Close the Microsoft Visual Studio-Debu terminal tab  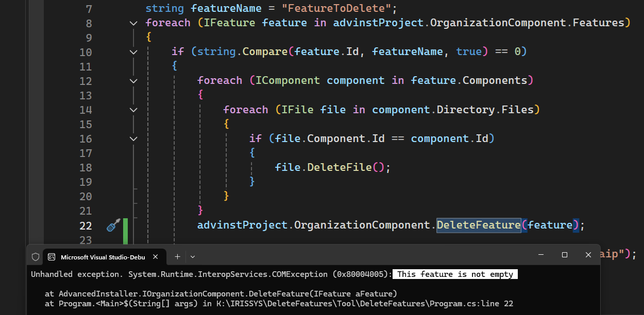pyautogui.click(x=156, y=256)
